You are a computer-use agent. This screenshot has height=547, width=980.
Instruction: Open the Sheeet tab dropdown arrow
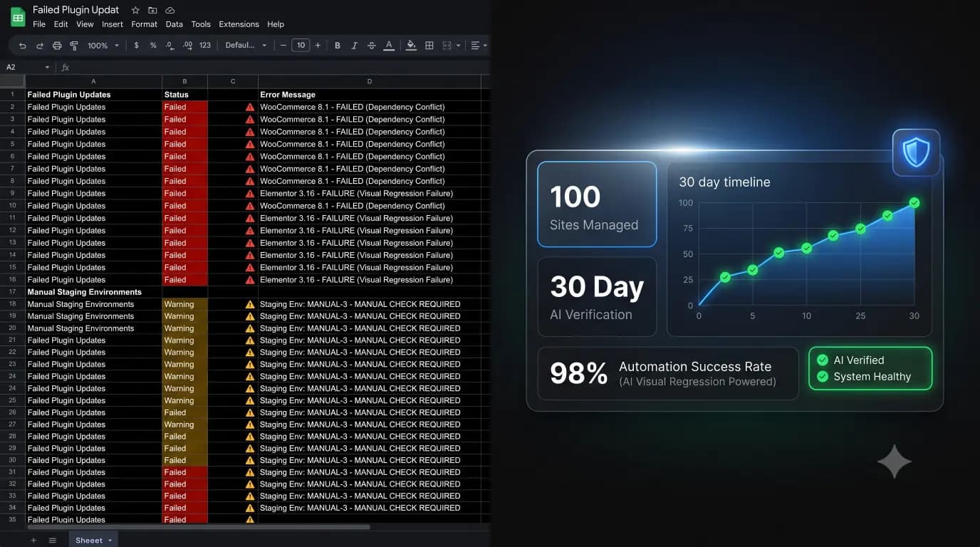(110, 541)
